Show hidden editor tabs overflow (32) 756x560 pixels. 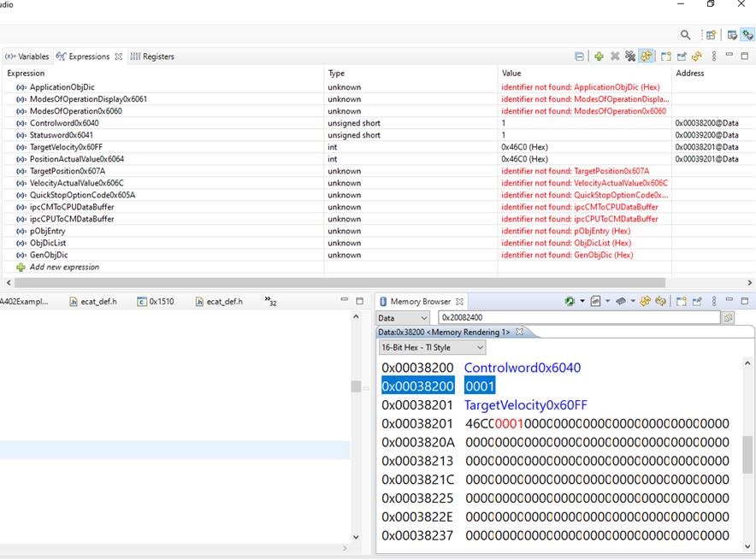click(270, 302)
